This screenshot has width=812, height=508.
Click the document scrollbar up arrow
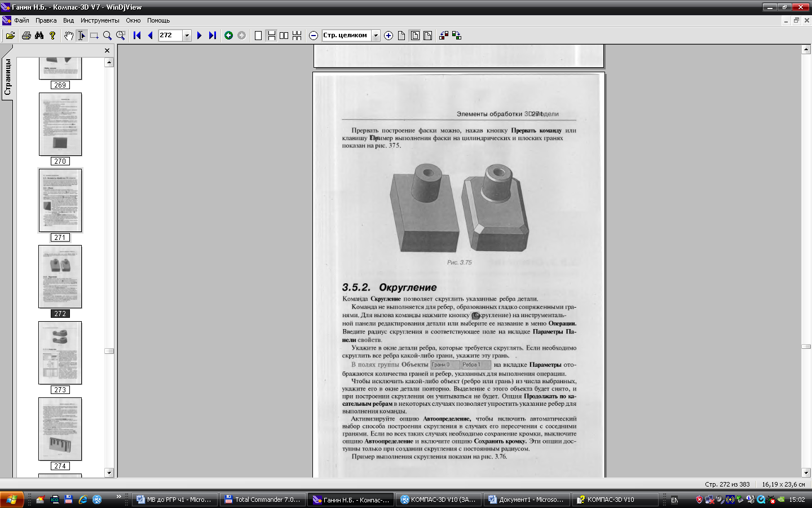806,50
